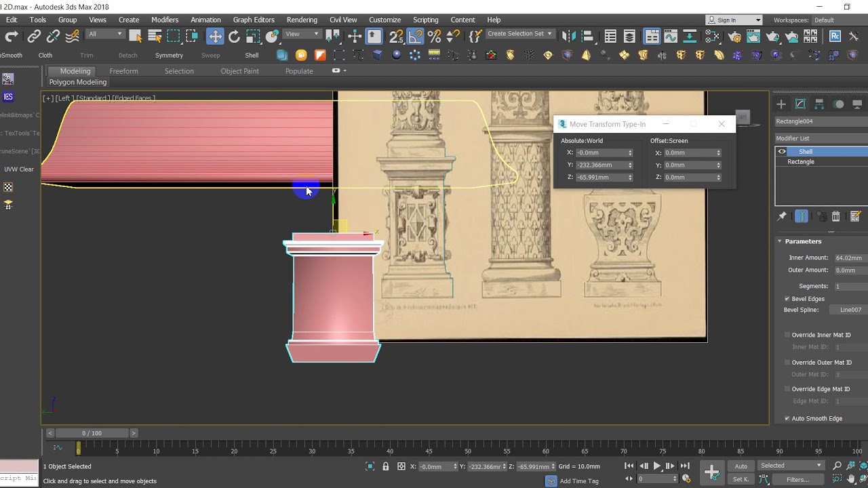Enable Override Edge Mat ID checkbox
The image size is (868, 488).
(787, 389)
